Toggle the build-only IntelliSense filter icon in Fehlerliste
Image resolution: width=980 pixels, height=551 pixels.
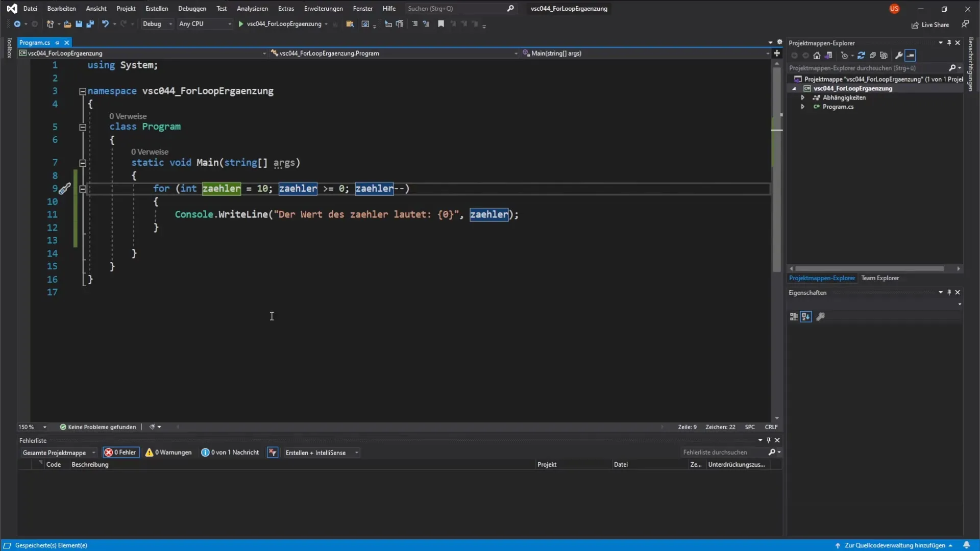coord(273,453)
